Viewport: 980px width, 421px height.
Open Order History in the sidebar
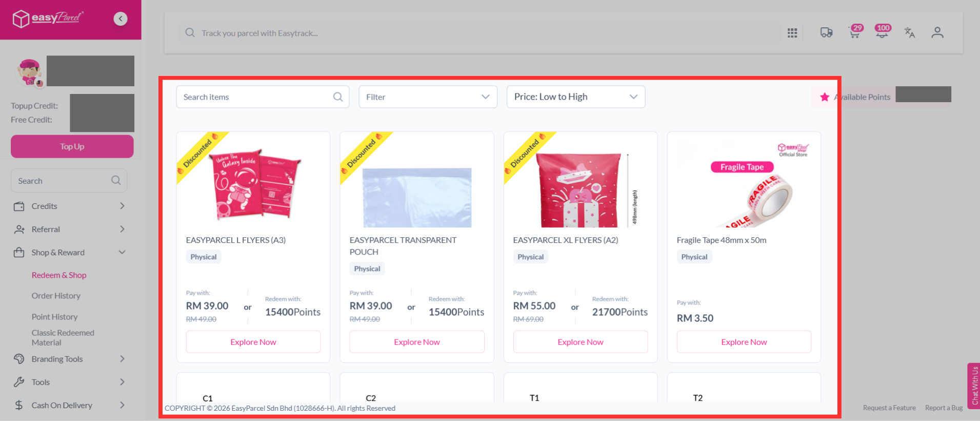56,296
